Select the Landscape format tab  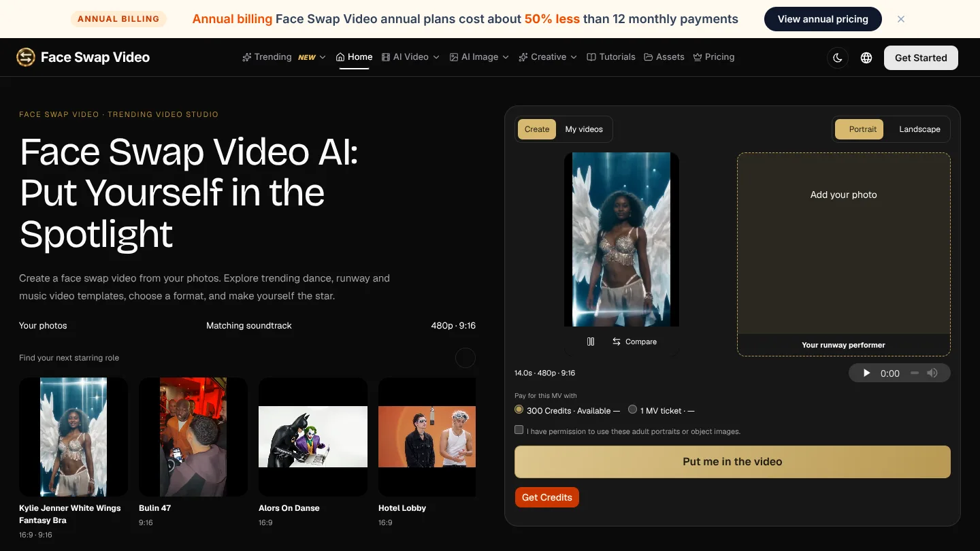(x=919, y=129)
